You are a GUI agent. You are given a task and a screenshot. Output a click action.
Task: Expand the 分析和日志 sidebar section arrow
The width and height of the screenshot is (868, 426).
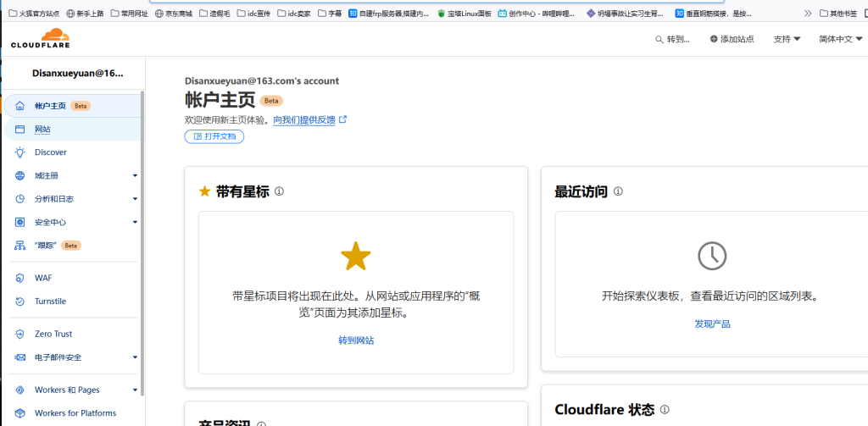click(x=135, y=199)
